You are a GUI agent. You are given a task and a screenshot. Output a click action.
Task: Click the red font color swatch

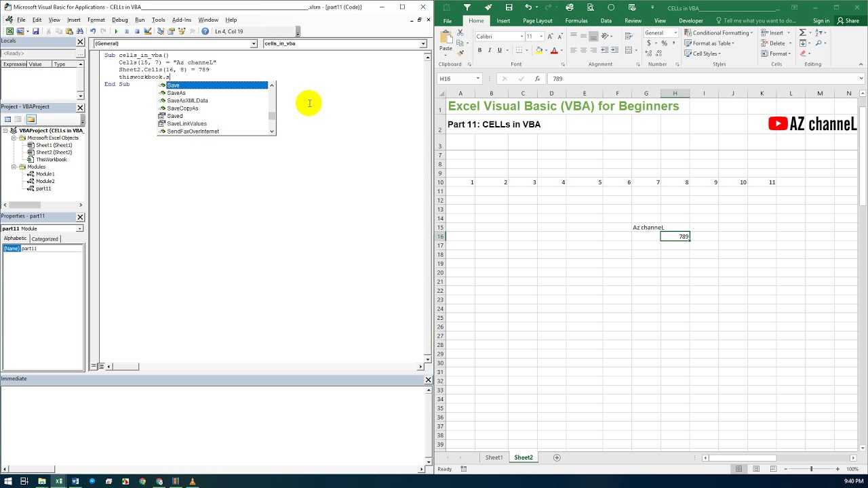pos(554,50)
